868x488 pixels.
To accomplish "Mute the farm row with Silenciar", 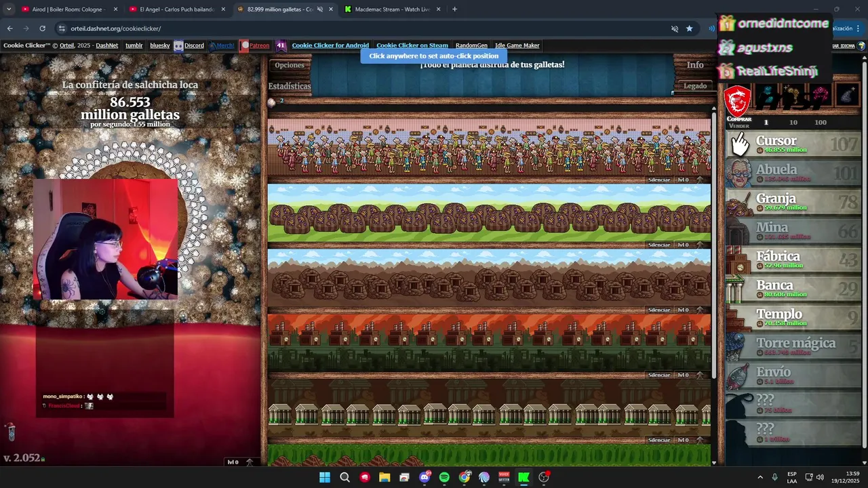I will [659, 245].
